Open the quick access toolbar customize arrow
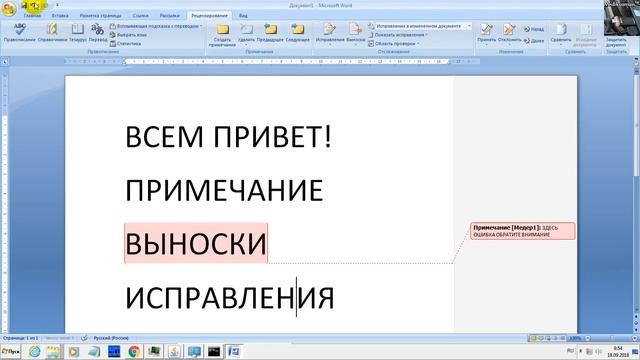The image size is (640, 360). point(57,5)
